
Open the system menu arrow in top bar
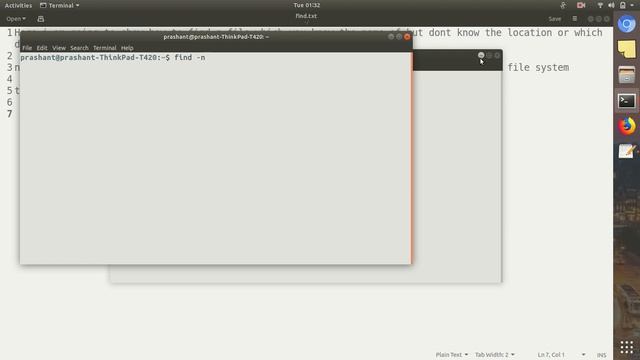coord(632,5)
